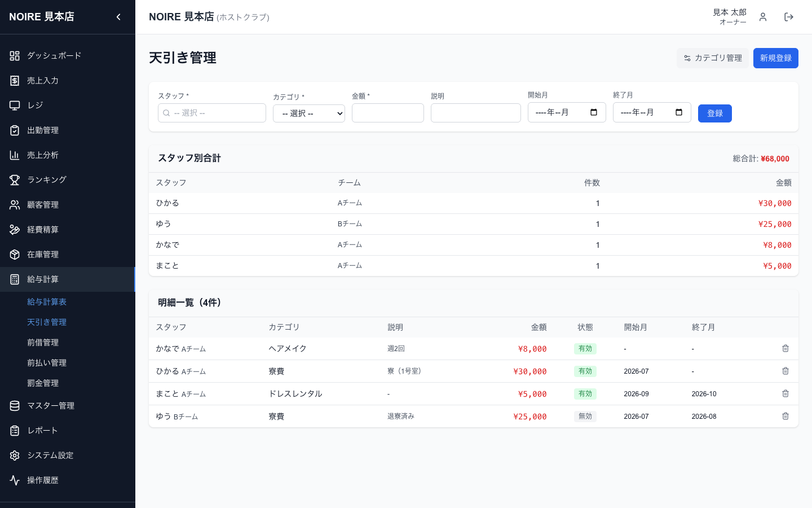Click the 経費精算 hand-coins icon
The image size is (812, 508).
point(15,230)
